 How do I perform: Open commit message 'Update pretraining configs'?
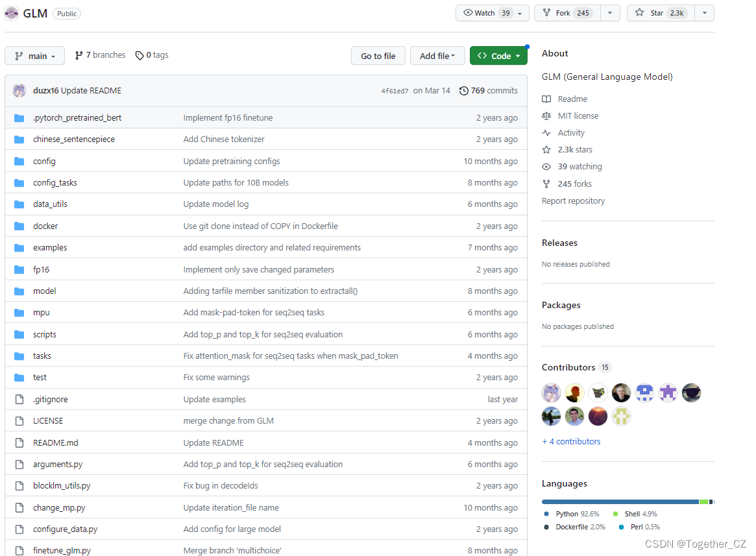232,161
